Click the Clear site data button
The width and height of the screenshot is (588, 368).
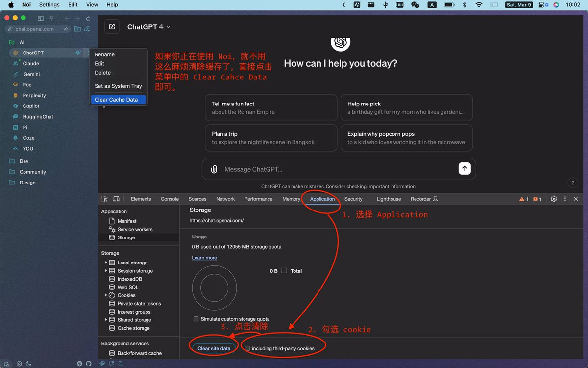tap(214, 348)
